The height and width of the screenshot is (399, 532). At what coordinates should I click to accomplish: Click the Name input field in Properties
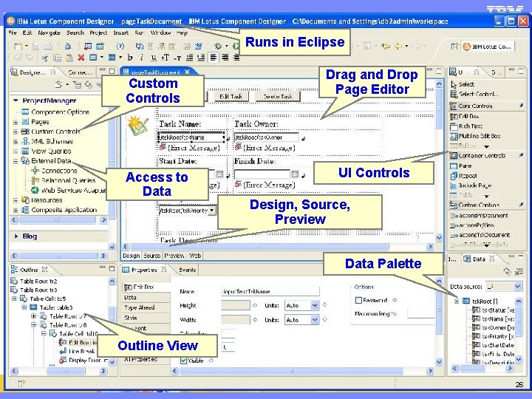tap(270, 291)
